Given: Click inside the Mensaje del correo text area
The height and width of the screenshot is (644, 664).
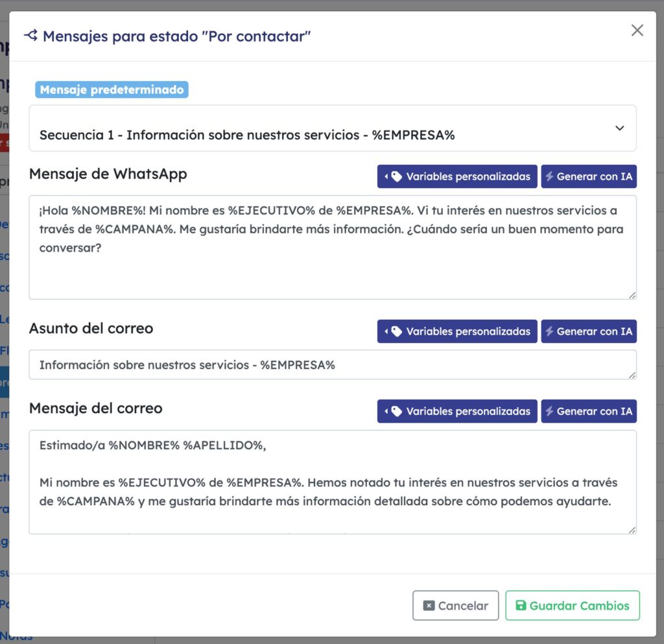Looking at the screenshot, I should click(x=333, y=482).
